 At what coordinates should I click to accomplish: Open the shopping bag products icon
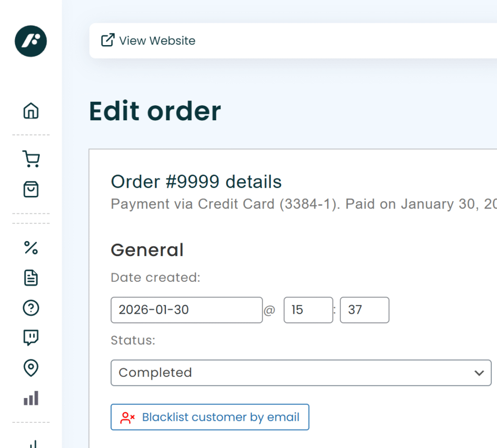[x=31, y=189]
